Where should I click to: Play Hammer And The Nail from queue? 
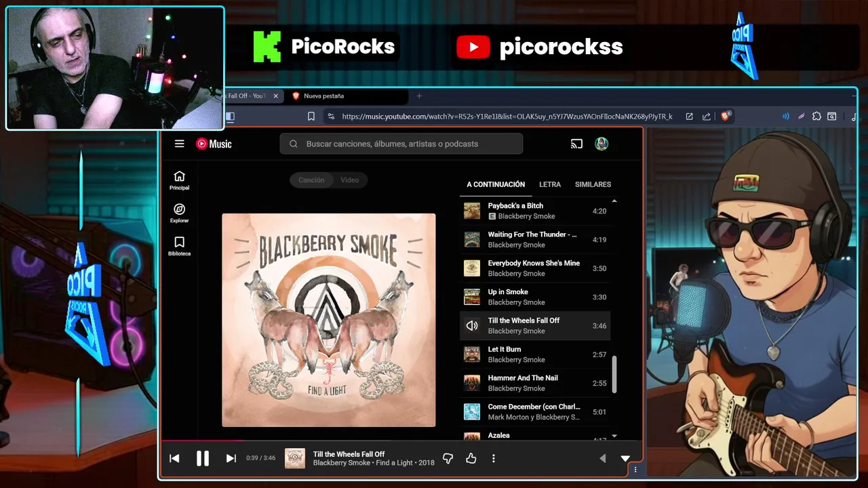point(535,383)
